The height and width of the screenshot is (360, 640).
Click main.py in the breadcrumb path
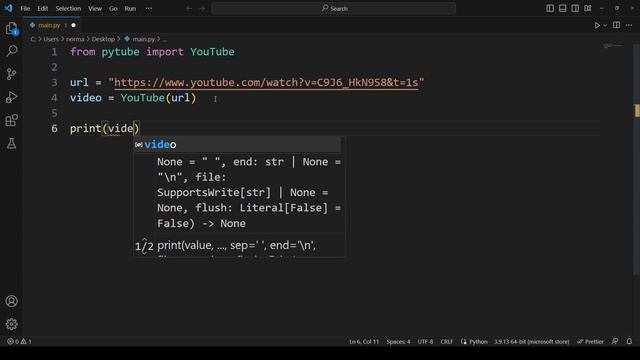(143, 39)
